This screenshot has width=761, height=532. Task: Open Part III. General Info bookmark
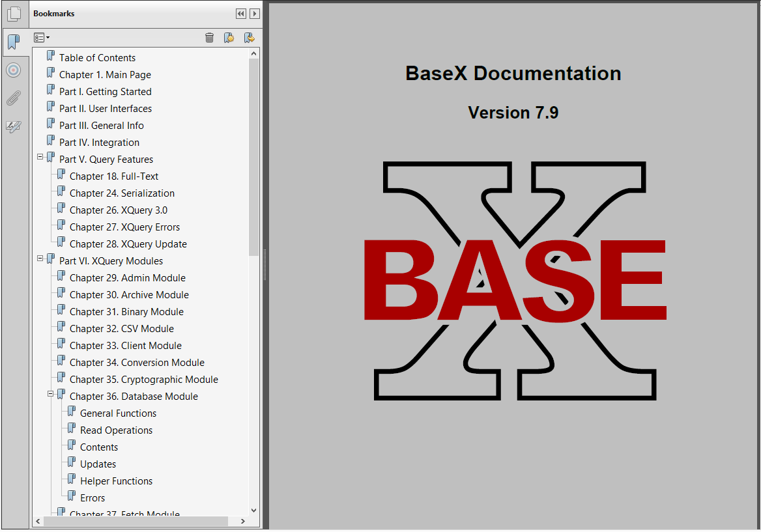click(102, 126)
